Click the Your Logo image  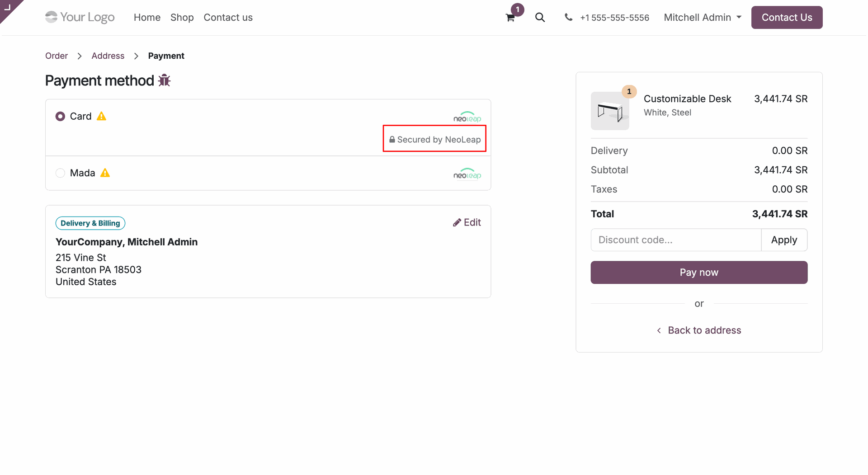[80, 17]
